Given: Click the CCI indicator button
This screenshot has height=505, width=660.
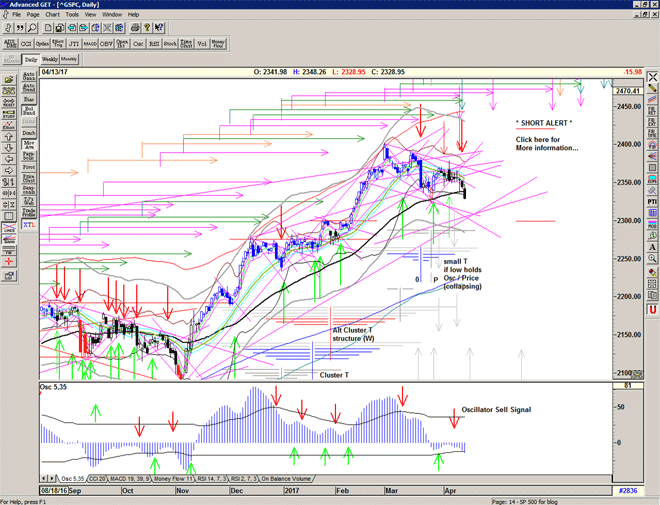Looking at the screenshot, I should pyautogui.click(x=27, y=44).
